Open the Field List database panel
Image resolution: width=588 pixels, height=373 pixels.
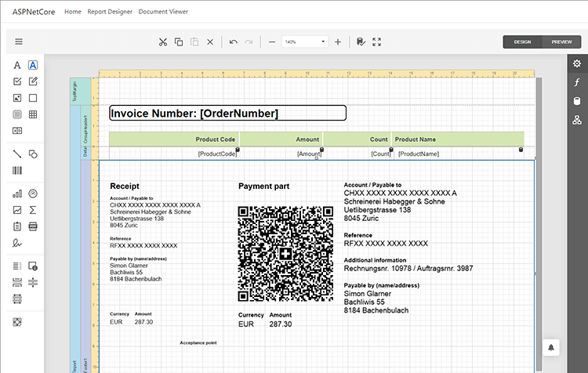[577, 100]
